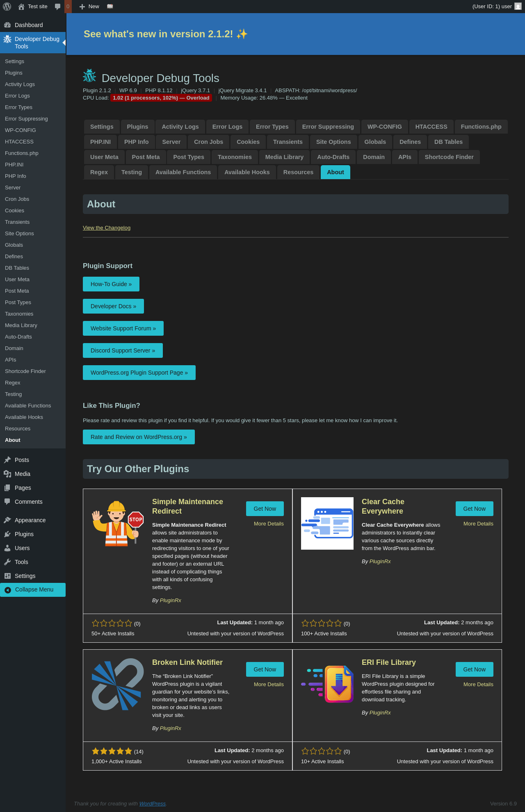This screenshot has height=812, width=525.
Task: Click the Simple Maintenance Redirect worker image
Action: [118, 523]
